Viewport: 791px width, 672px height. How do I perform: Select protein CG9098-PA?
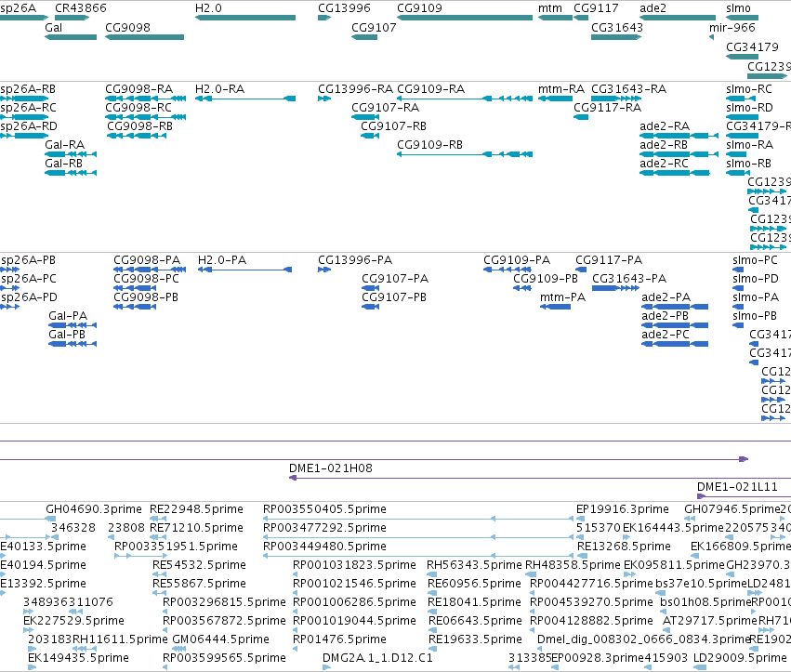click(150, 270)
